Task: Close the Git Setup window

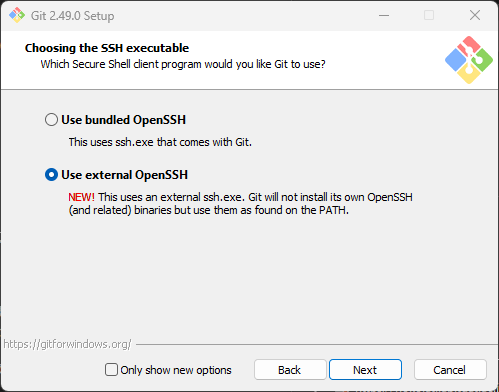Action: 475,15
